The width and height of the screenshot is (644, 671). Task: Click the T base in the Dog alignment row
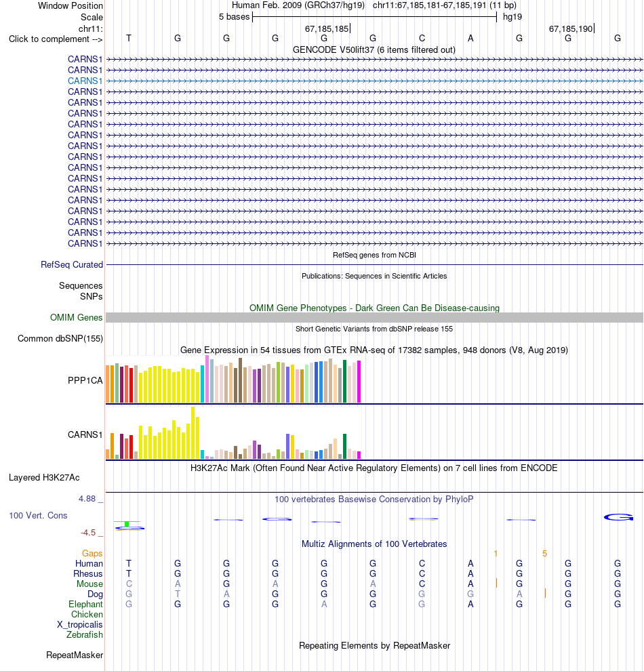point(178,594)
